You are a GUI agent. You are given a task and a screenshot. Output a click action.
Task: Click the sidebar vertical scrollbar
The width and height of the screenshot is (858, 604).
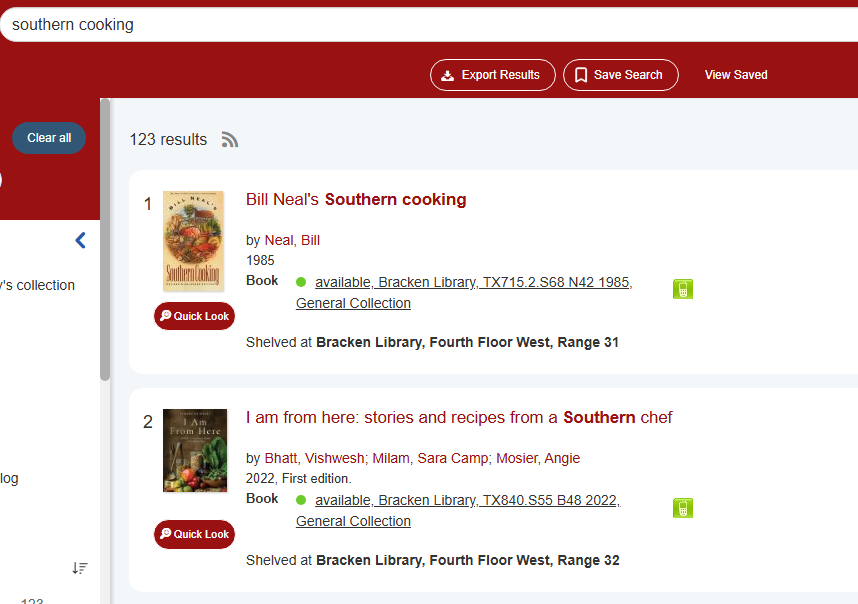[x=105, y=240]
